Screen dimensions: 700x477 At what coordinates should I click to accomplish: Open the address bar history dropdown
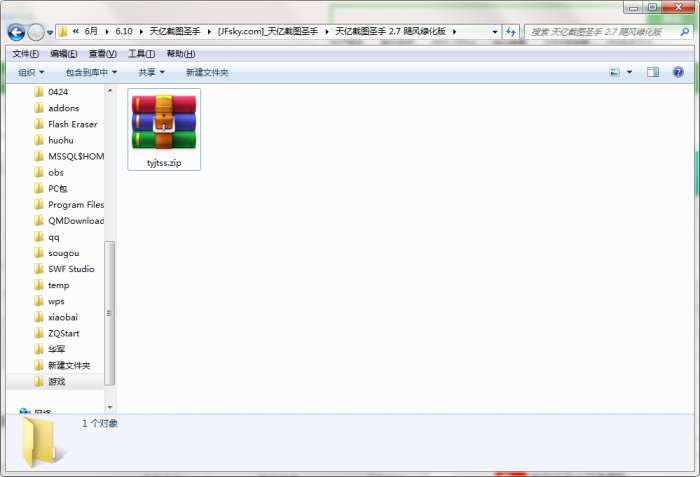tap(495, 32)
